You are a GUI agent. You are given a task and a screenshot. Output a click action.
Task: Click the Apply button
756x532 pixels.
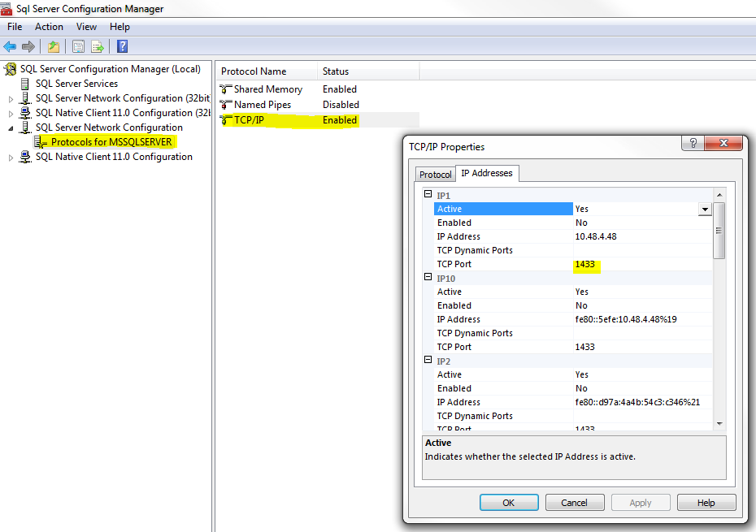click(x=641, y=503)
